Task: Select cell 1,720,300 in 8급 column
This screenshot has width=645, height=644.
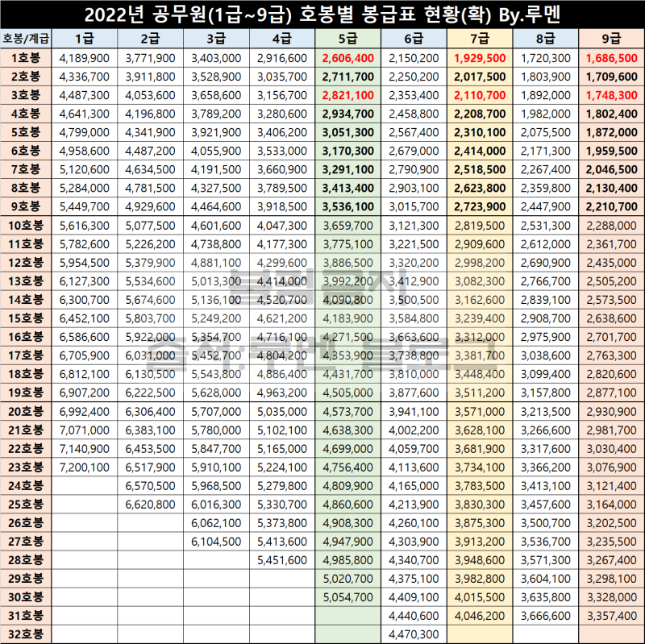Action: [546, 58]
